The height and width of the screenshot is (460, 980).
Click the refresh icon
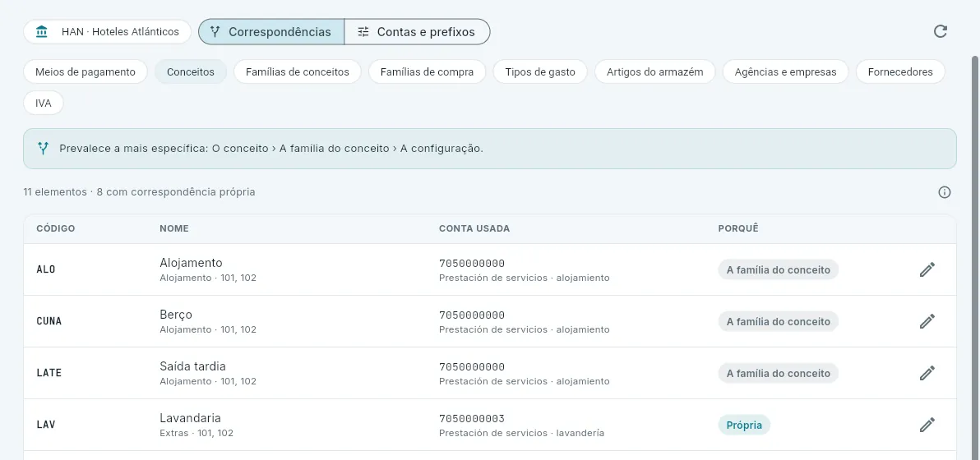click(940, 32)
